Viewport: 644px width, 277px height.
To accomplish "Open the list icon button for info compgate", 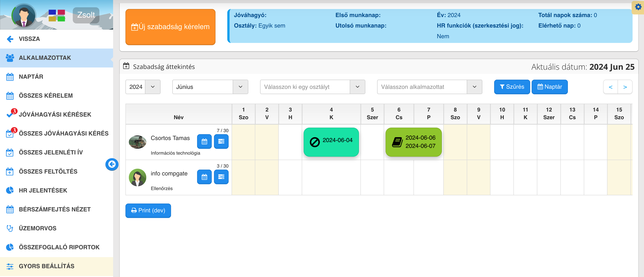I will click(221, 177).
